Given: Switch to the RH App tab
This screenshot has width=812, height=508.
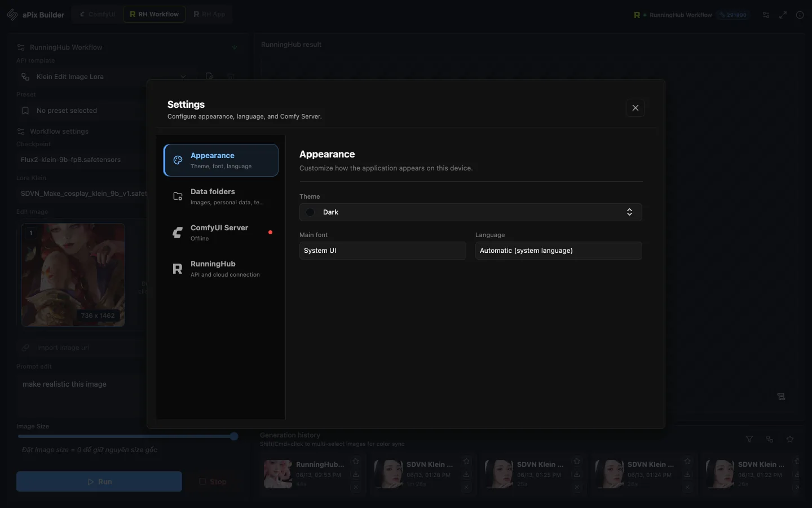Looking at the screenshot, I should (x=209, y=14).
